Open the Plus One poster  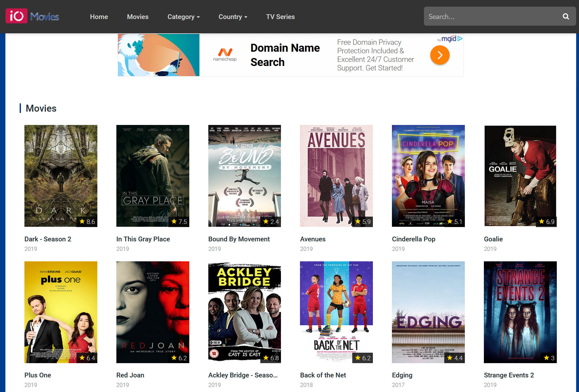coord(61,312)
